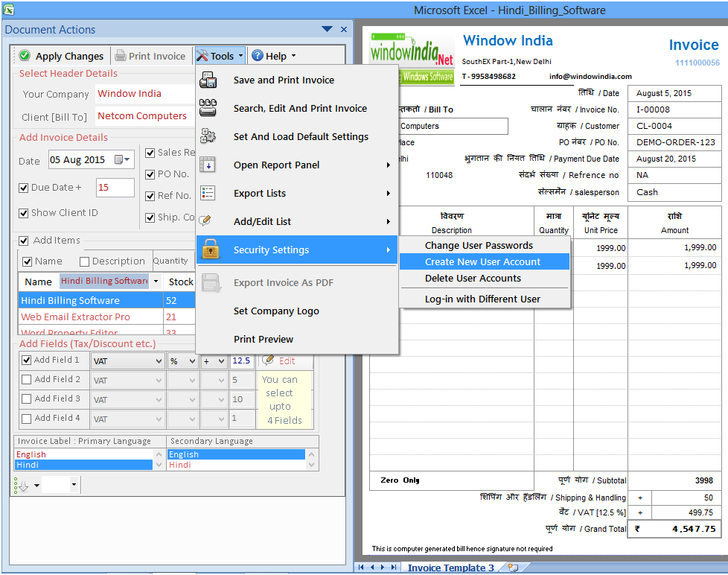
Task: Click the Search, Edit And Print Invoice icon
Action: point(208,108)
